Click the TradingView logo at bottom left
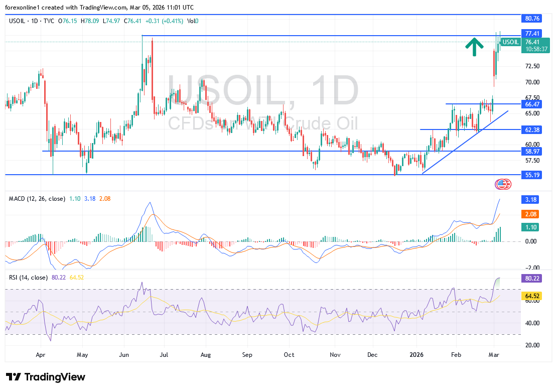Screen dimensions: 557x392 46,377
